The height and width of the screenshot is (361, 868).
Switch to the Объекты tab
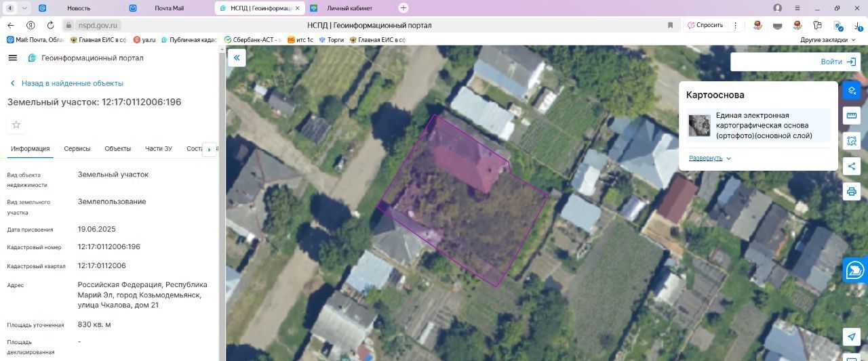pos(118,149)
